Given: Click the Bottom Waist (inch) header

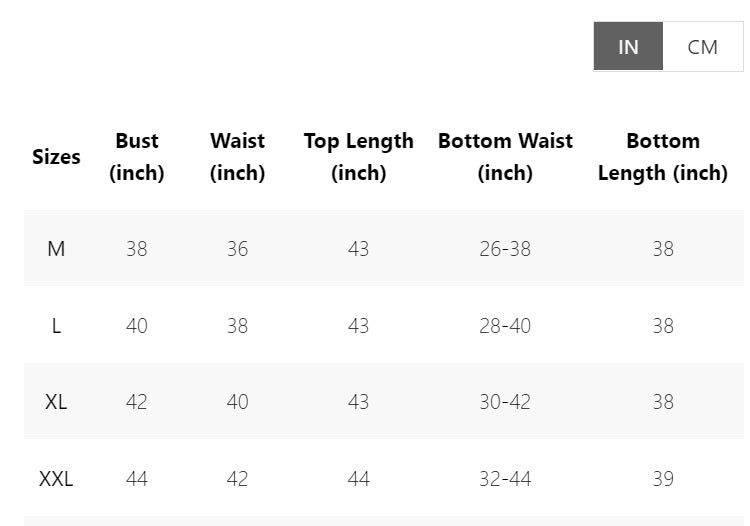Looking at the screenshot, I should pyautogui.click(x=505, y=157).
